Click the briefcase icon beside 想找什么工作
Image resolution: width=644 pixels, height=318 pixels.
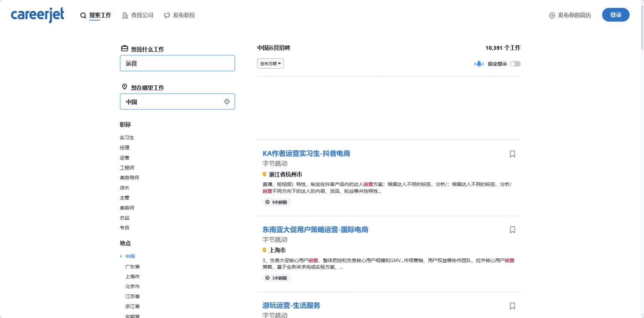tap(124, 48)
